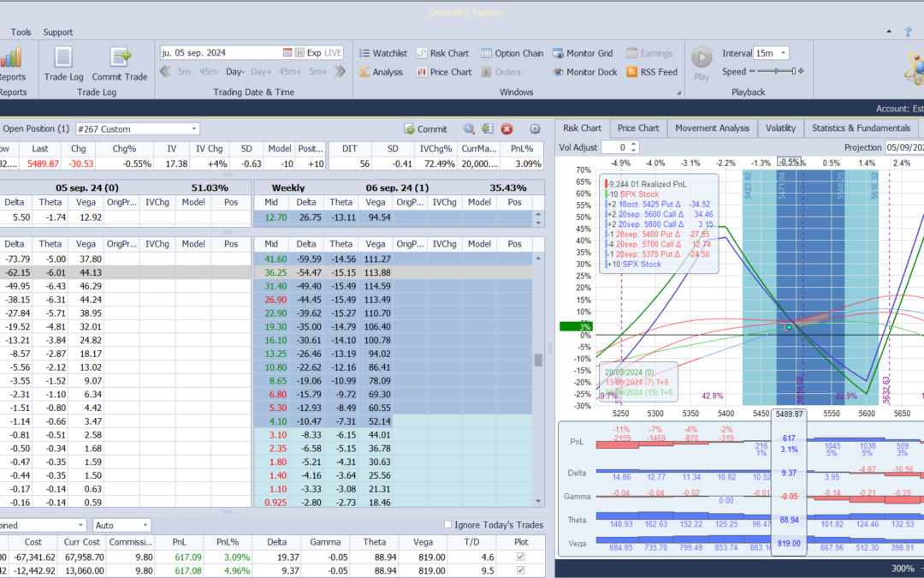Toggle Plot checkbox in 617.09 row
The image size is (924, 578).
coord(520,557)
